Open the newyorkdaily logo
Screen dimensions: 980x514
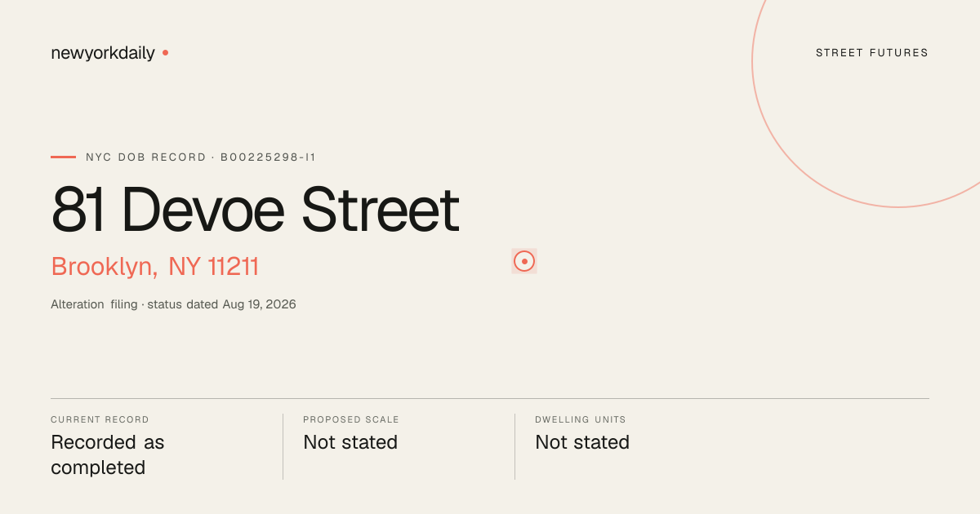click(x=103, y=53)
